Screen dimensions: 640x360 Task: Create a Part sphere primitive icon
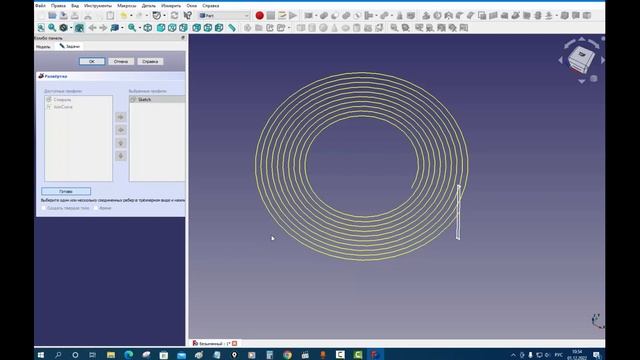(323, 28)
